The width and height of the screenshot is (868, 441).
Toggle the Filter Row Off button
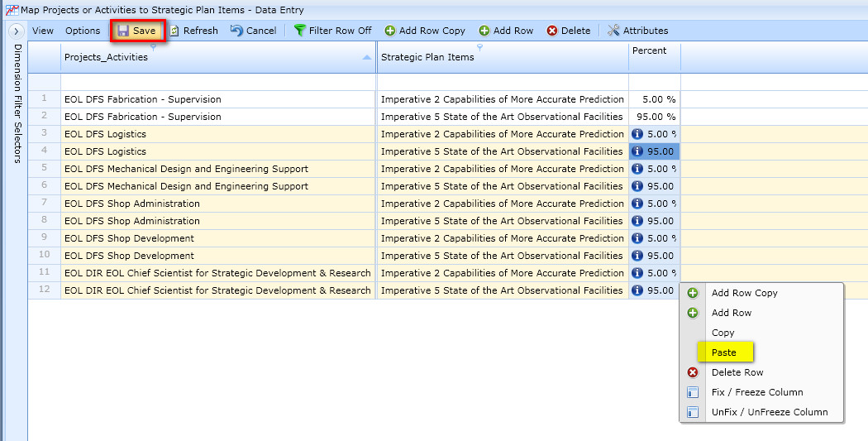tap(332, 31)
